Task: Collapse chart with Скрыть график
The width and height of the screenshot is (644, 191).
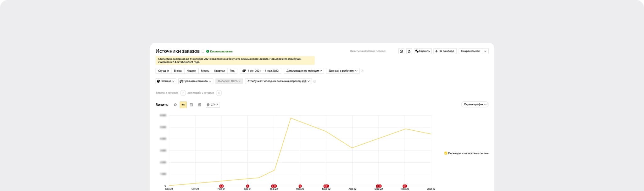Action: point(475,105)
